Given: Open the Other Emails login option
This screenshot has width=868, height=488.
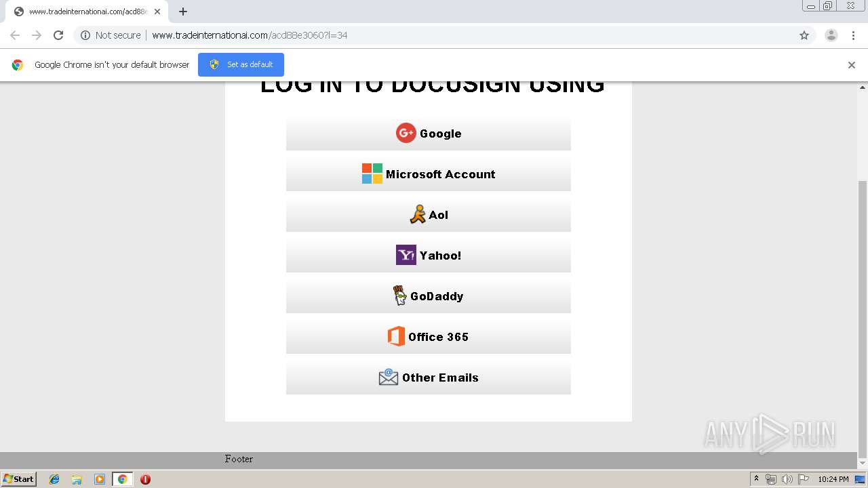Looking at the screenshot, I should click(428, 378).
